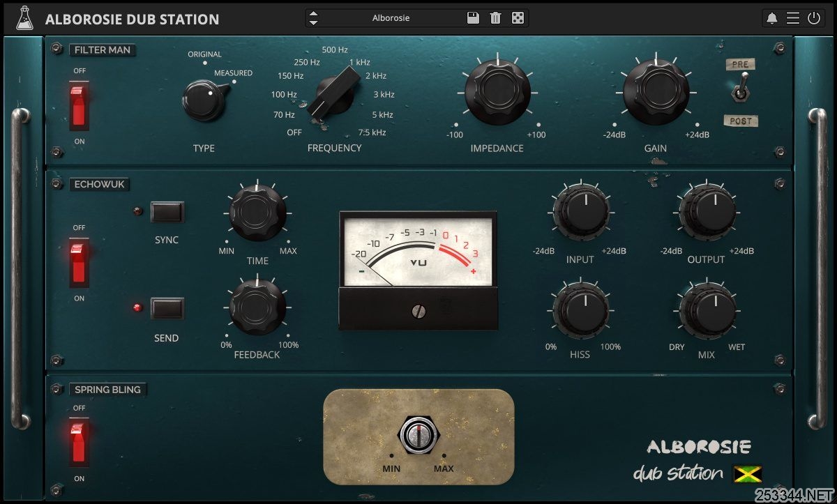
Task: Click the Spring Bling MIN label
Action: click(391, 468)
